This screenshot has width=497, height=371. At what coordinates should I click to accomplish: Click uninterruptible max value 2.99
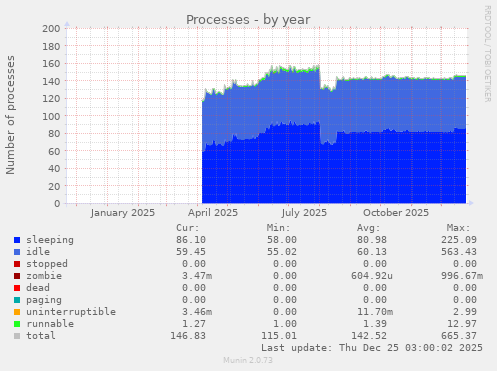465,312
